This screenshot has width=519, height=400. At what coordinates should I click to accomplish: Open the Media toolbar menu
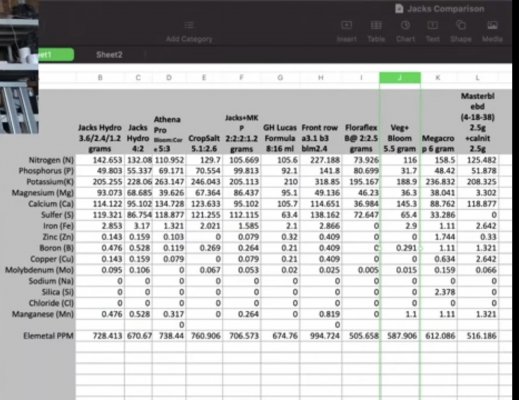point(492,31)
